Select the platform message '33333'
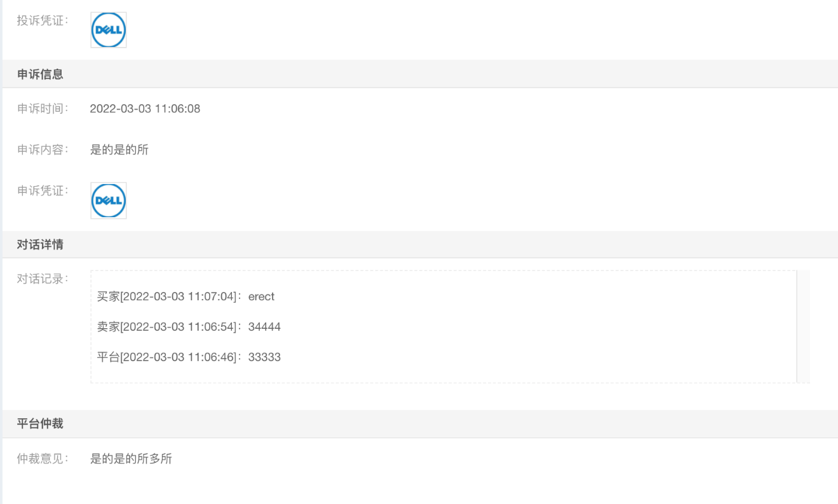 [x=264, y=357]
